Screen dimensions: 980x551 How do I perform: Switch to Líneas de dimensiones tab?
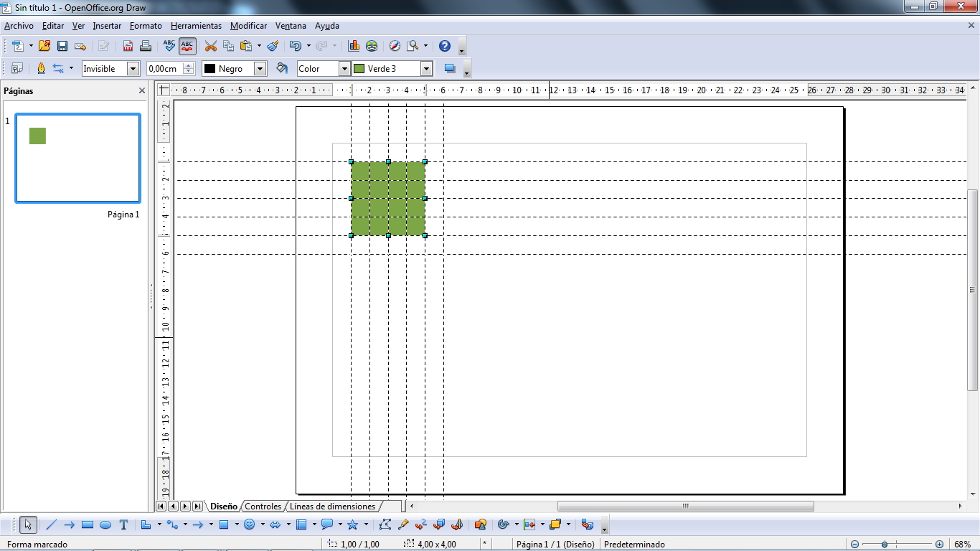[x=332, y=507]
